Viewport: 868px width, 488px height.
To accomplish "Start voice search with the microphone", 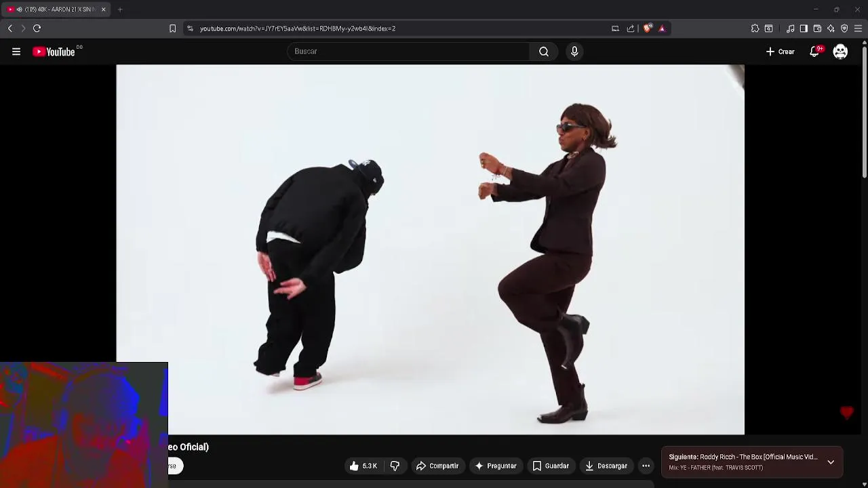I will click(x=574, y=52).
